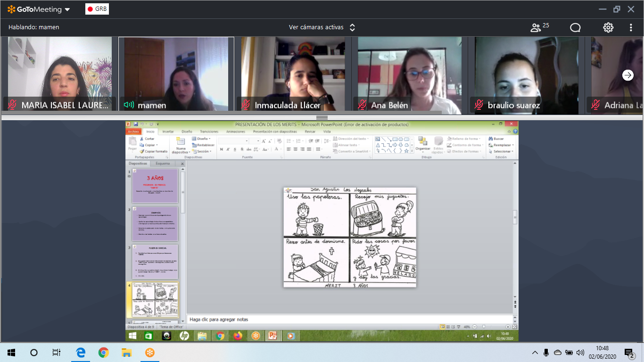Show next cameras with the right arrow

coord(628,75)
